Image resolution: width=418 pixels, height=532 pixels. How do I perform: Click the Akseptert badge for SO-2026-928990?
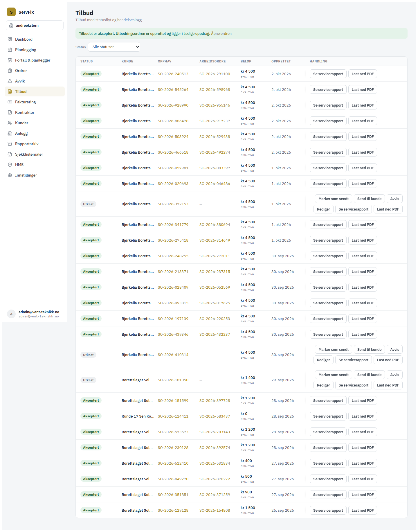(91, 105)
